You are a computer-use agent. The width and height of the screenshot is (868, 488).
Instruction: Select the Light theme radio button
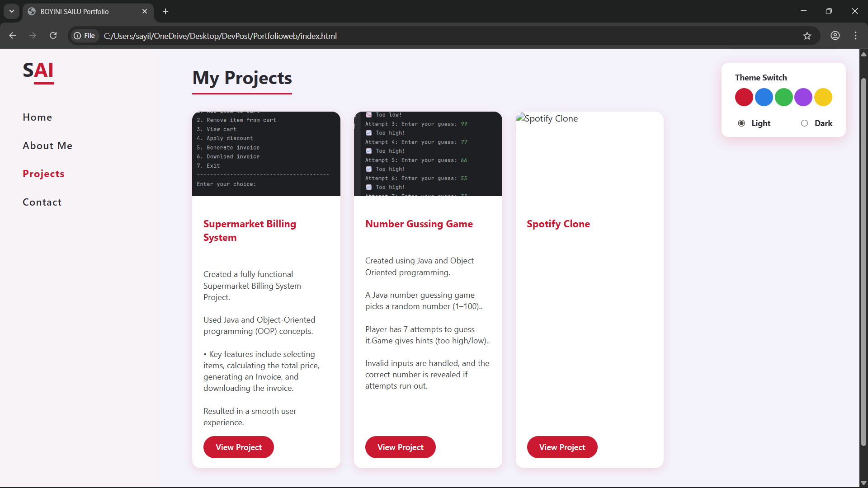pos(741,123)
